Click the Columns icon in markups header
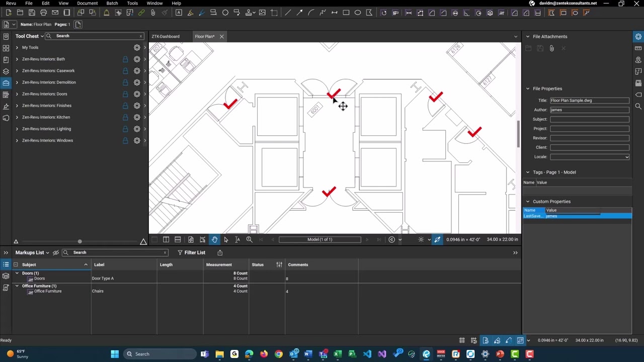Viewport: 644px width, 362px height. pos(279,264)
